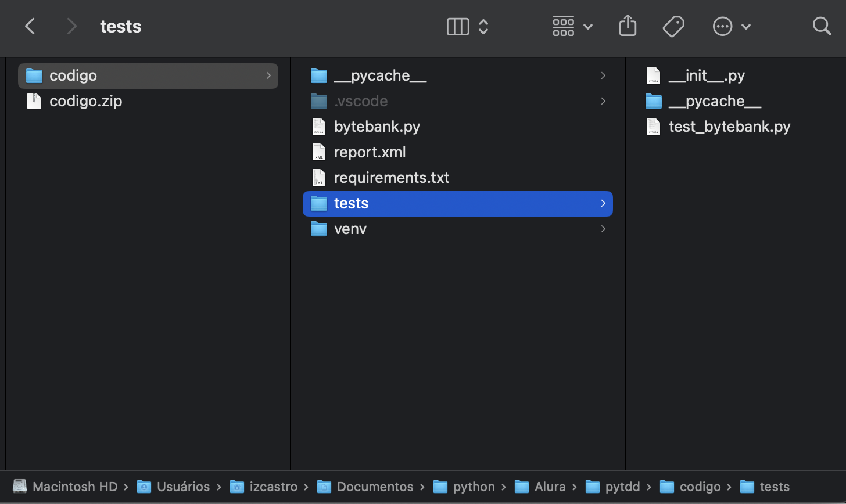
Task: Select the venv folder icon
Action: coord(319,229)
